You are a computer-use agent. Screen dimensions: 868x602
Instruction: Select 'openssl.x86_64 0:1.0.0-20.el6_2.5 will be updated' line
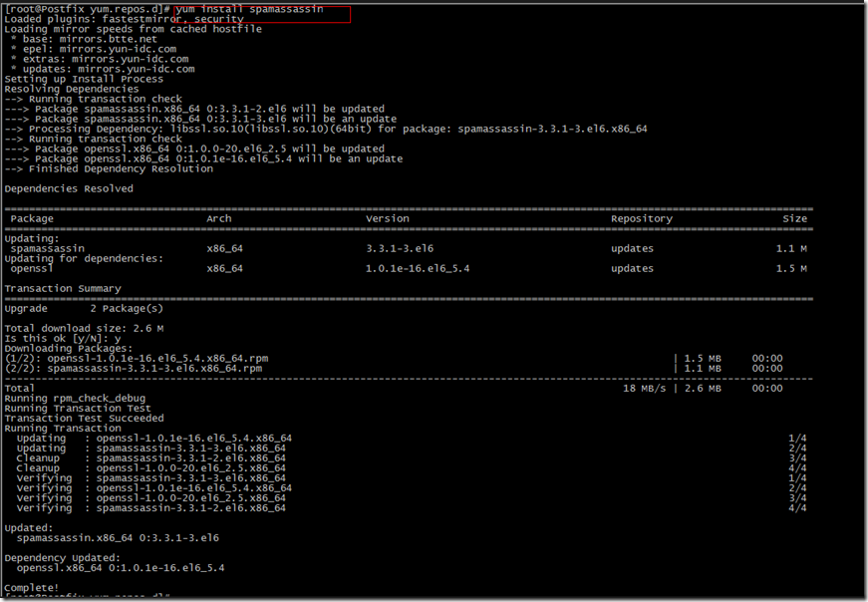click(x=194, y=149)
